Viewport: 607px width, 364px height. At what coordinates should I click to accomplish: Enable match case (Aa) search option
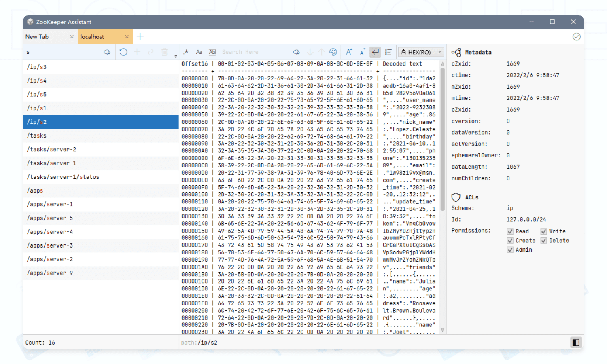pos(199,52)
